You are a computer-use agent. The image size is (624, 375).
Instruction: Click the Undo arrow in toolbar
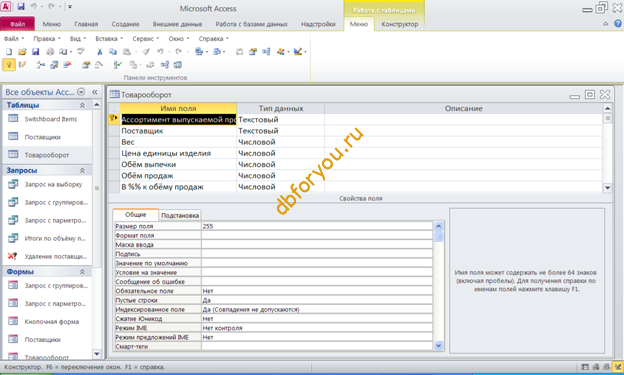pyautogui.click(x=160, y=52)
